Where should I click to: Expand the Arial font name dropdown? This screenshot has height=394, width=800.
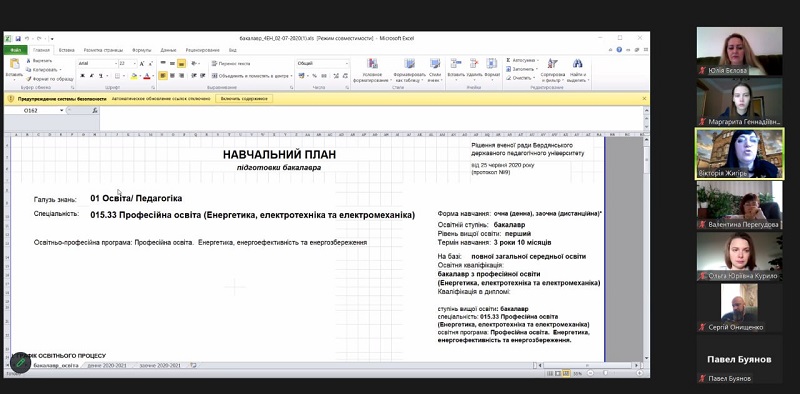115,64
